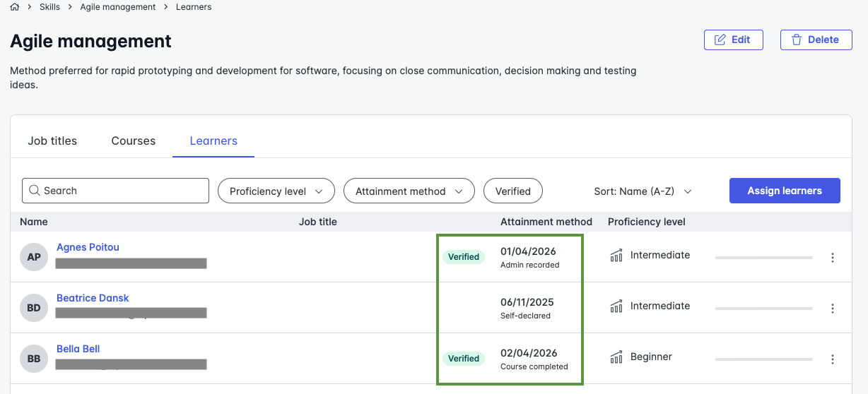The width and height of the screenshot is (868, 394).
Task: Click the Self-declared label
Action: (x=525, y=316)
